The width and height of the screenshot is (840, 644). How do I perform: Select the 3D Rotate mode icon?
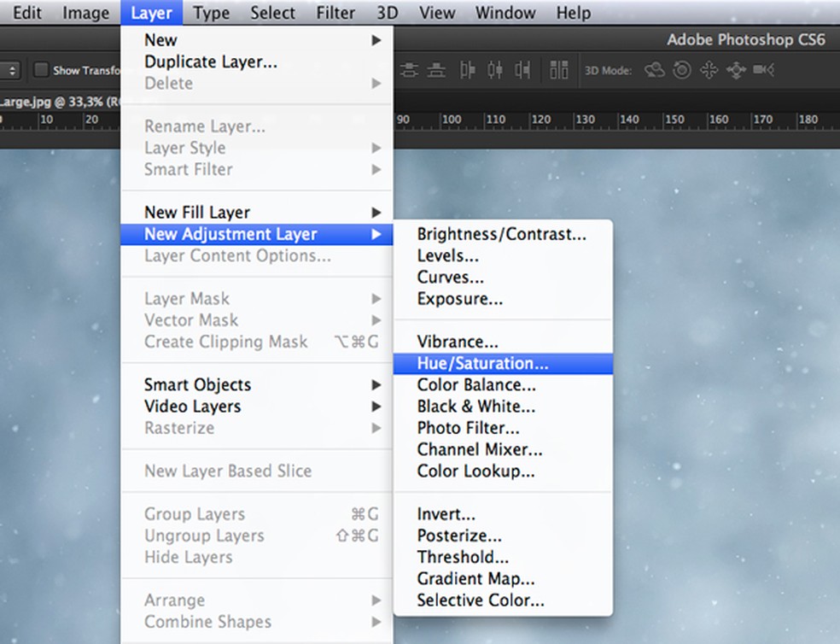(x=655, y=70)
